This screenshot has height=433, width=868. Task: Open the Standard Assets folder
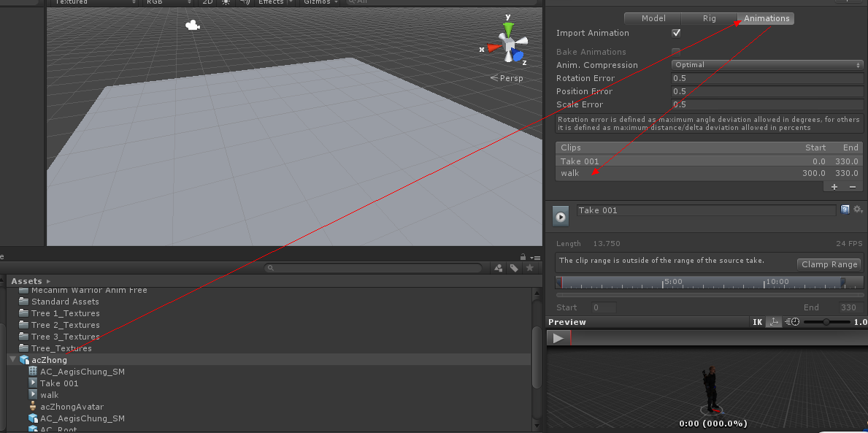tap(65, 302)
